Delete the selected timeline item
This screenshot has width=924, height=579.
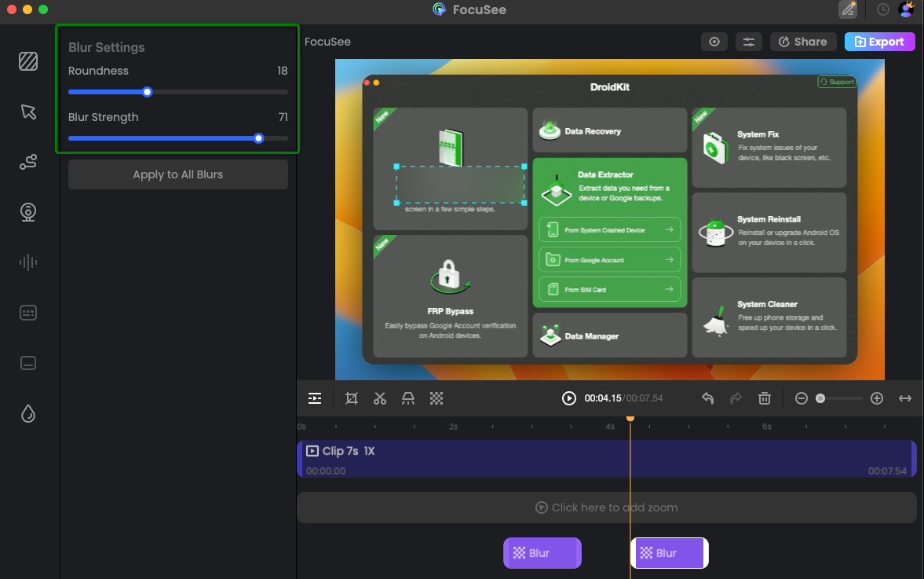765,398
